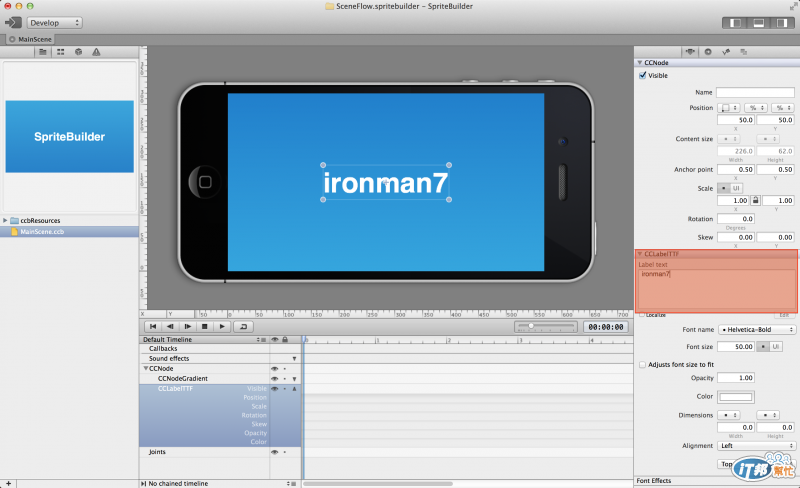Click the plus button at bottom left
800x488 pixels.
pos(8,483)
